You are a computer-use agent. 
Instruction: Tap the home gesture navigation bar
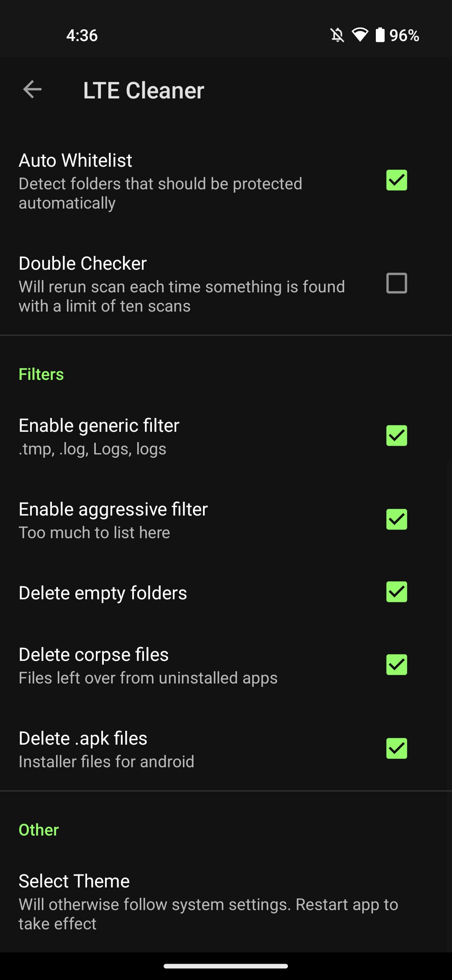[226, 966]
